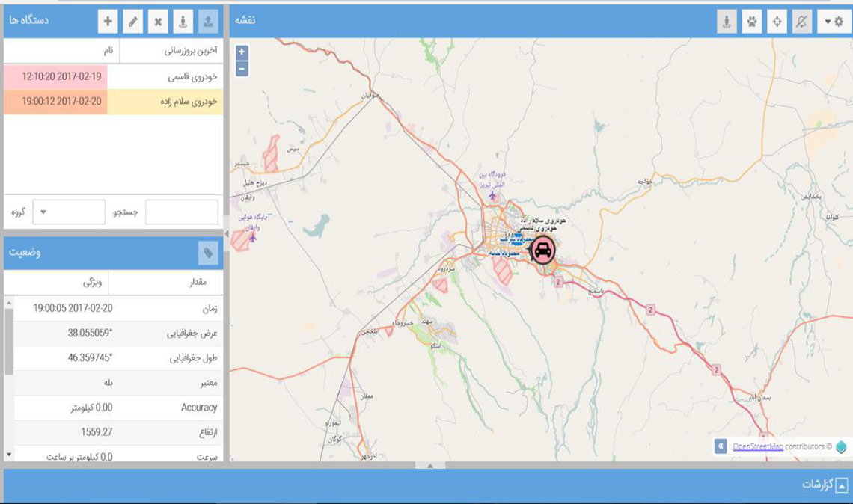The width and height of the screenshot is (853, 504).
Task: Open the OpenStreetMap link
Action: tap(758, 446)
